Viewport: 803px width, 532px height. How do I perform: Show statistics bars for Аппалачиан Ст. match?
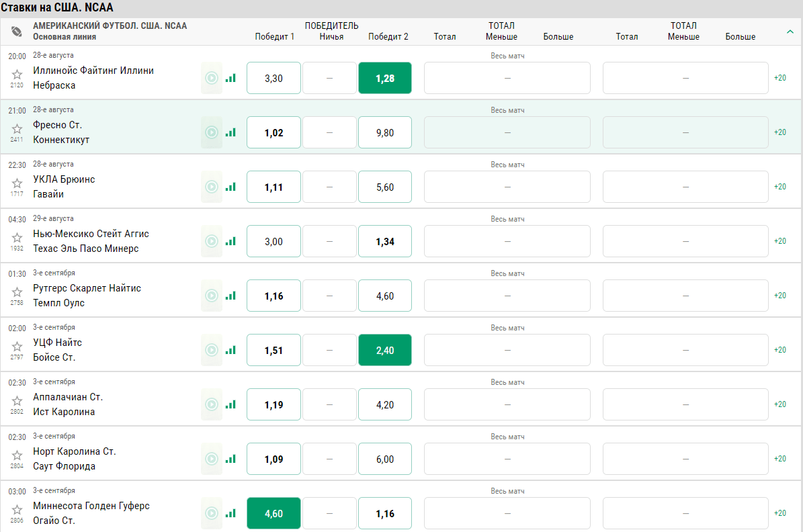(230, 404)
